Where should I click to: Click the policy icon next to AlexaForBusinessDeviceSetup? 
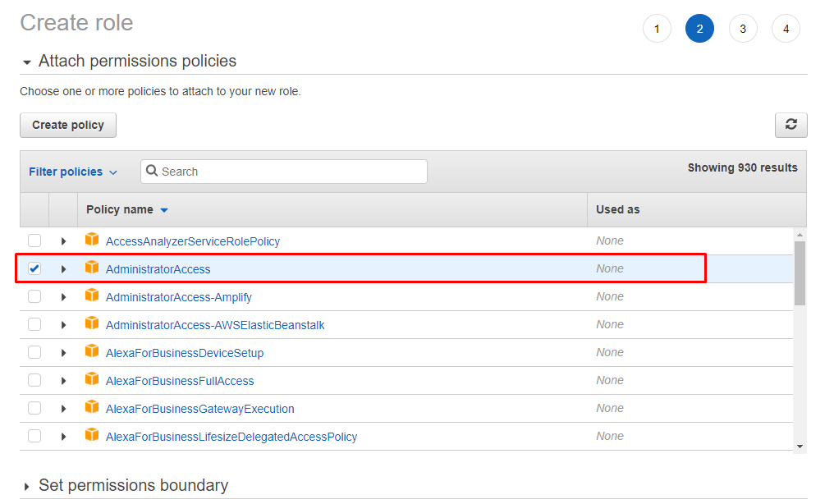(92, 352)
